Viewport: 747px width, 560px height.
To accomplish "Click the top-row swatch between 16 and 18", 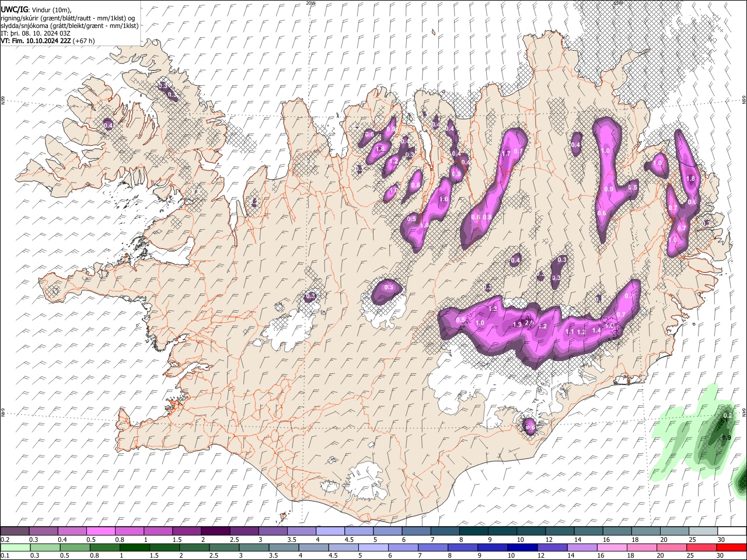I will 617,531.
